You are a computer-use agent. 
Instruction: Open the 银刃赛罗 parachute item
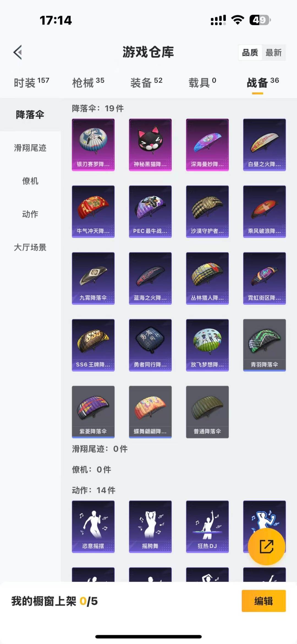point(93,145)
